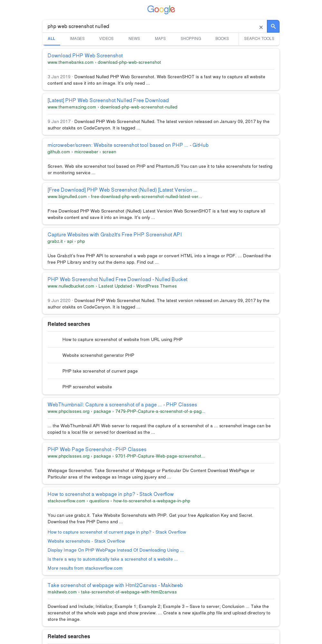The height and width of the screenshot is (644, 322).
Task: Open the Download PHP Web Screenshot result
Action: [85, 56]
